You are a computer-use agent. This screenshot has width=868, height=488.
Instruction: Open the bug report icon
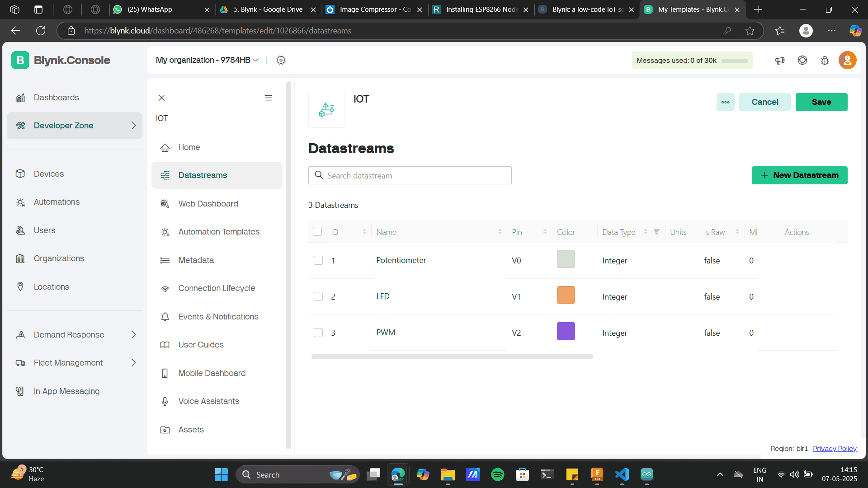tap(825, 60)
